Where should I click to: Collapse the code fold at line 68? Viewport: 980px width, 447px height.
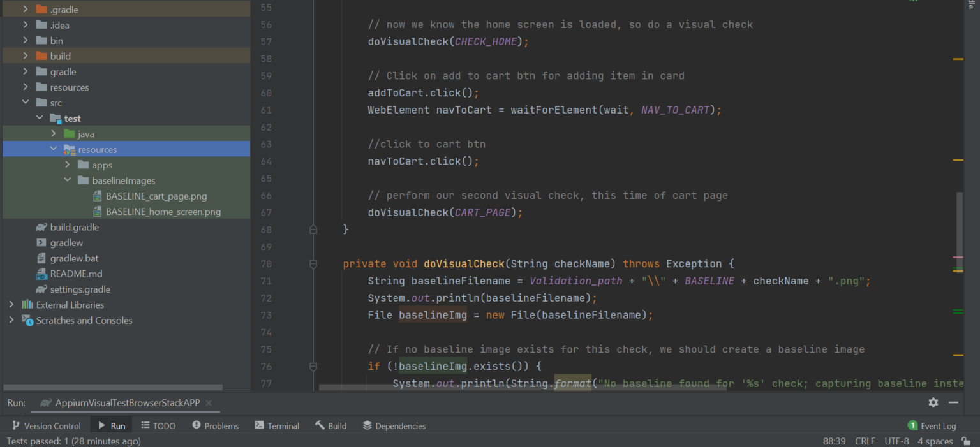(x=313, y=228)
